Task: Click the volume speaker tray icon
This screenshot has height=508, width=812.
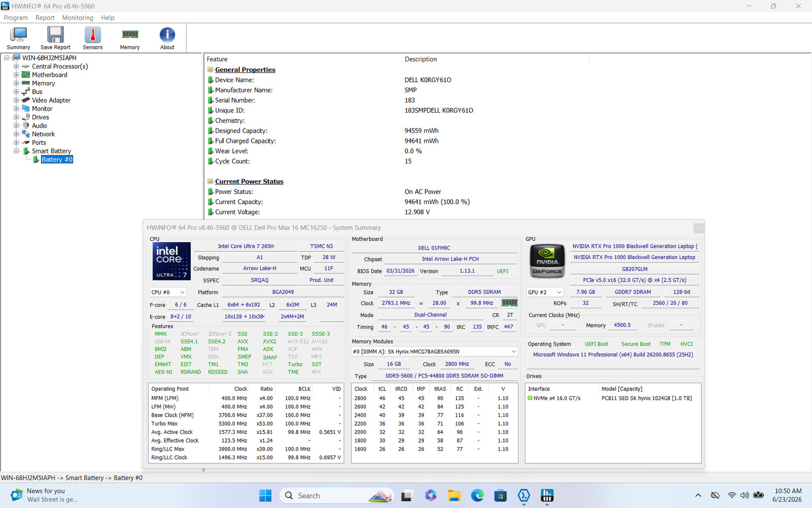Action: pyautogui.click(x=745, y=495)
